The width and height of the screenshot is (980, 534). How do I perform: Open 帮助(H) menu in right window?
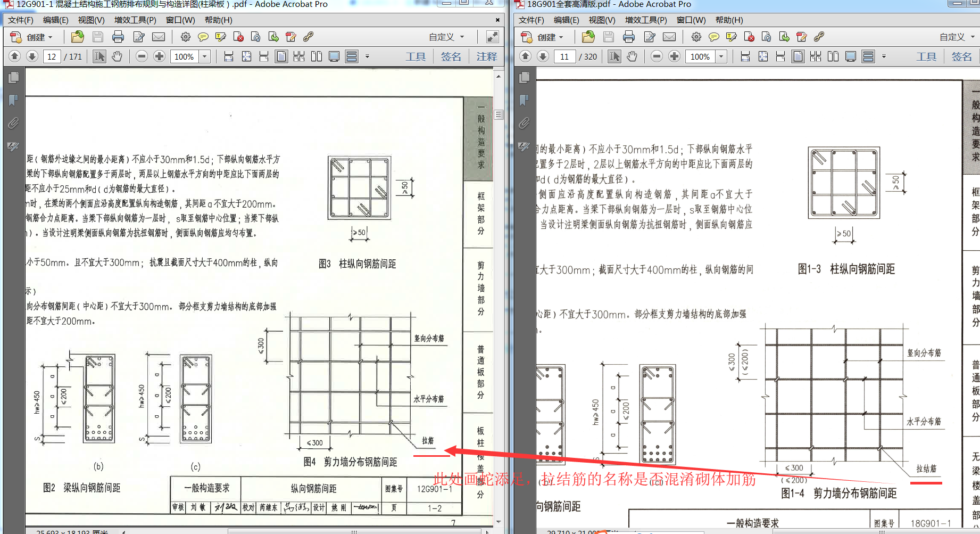coord(729,20)
